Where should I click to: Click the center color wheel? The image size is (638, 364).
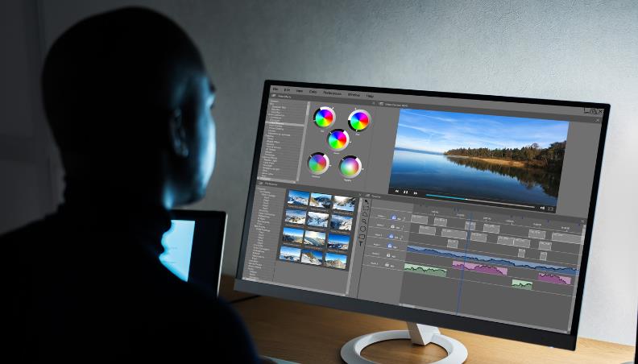pyautogui.click(x=338, y=140)
